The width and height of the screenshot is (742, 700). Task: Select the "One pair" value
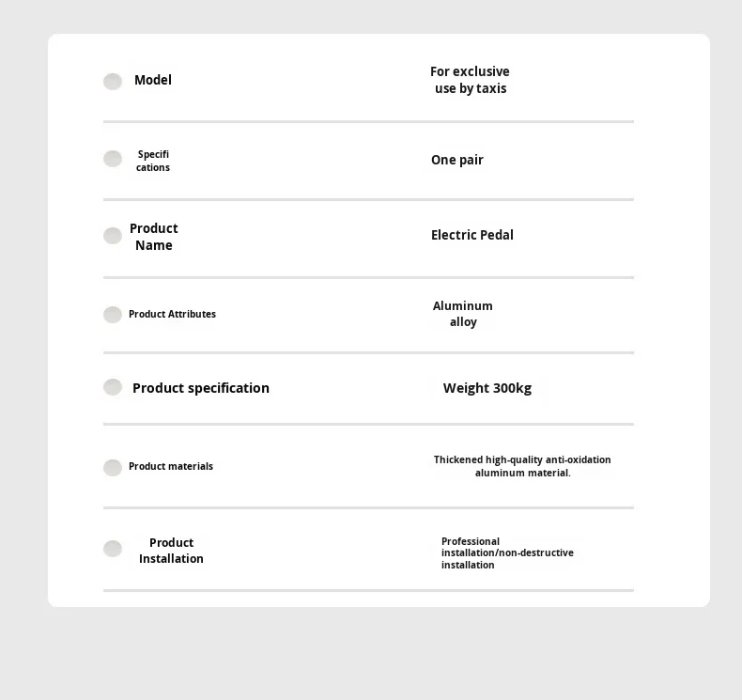pyautogui.click(x=457, y=160)
